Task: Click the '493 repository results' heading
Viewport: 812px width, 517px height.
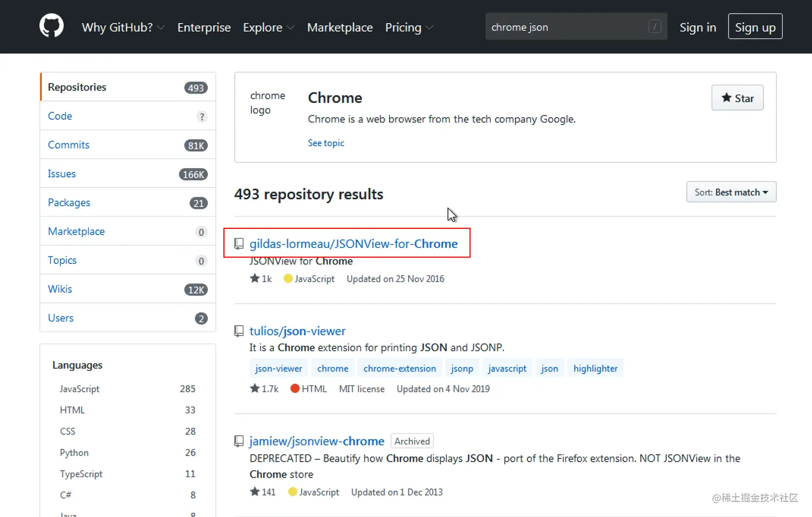Action: click(x=309, y=194)
